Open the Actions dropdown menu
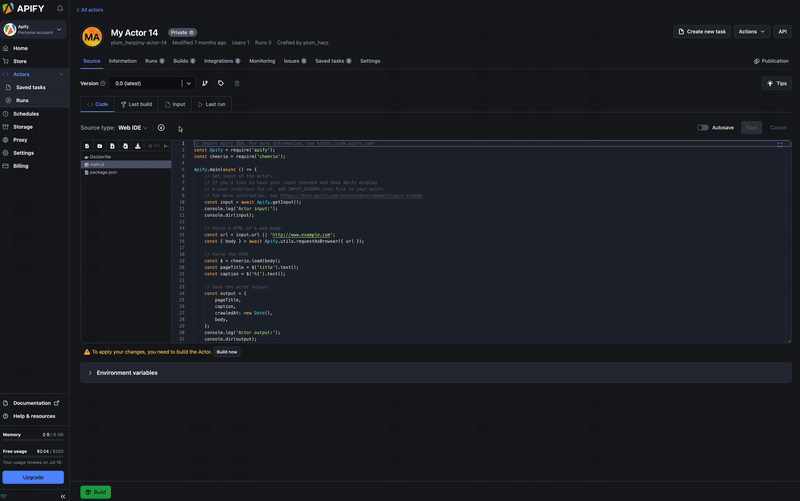The image size is (800, 501). click(752, 32)
